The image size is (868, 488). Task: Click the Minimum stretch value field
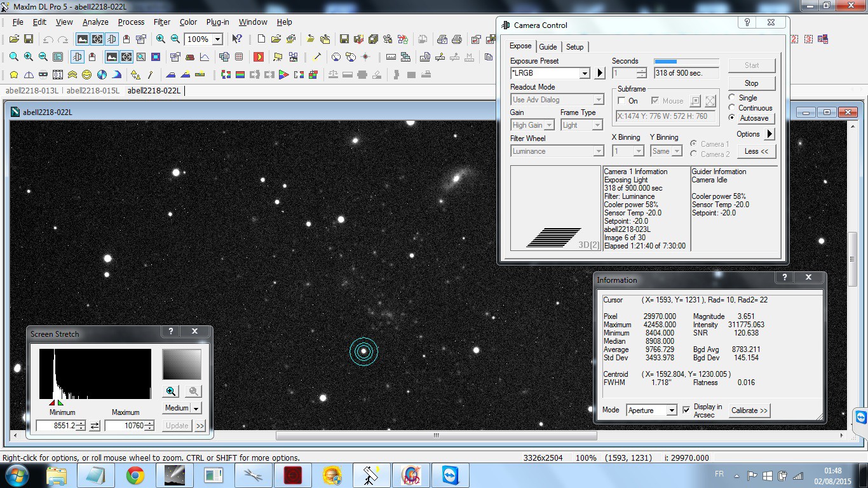pos(56,426)
